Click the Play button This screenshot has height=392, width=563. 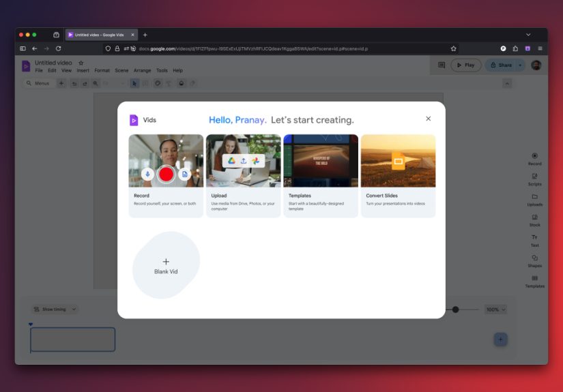[465, 65]
